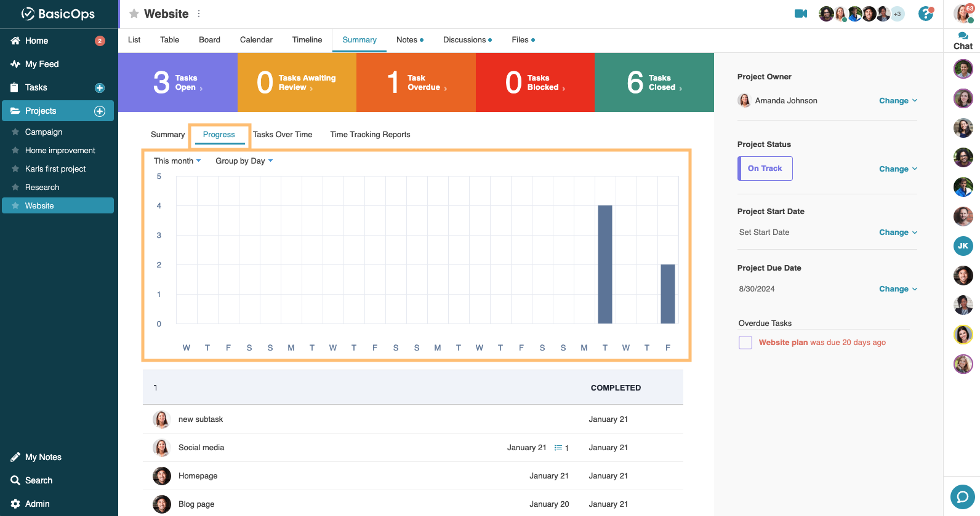This screenshot has width=980, height=516.
Task: Change the Project Owner dropdown
Action: pyautogui.click(x=898, y=101)
